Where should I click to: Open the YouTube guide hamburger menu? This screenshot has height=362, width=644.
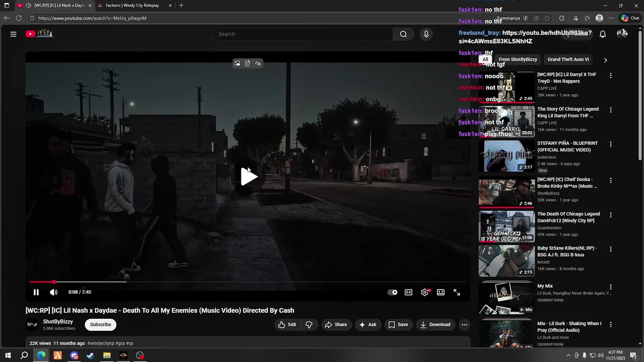coord(14,34)
